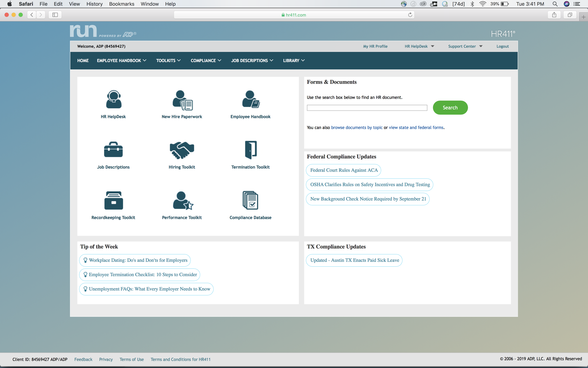Click the HR document search box

click(x=367, y=108)
